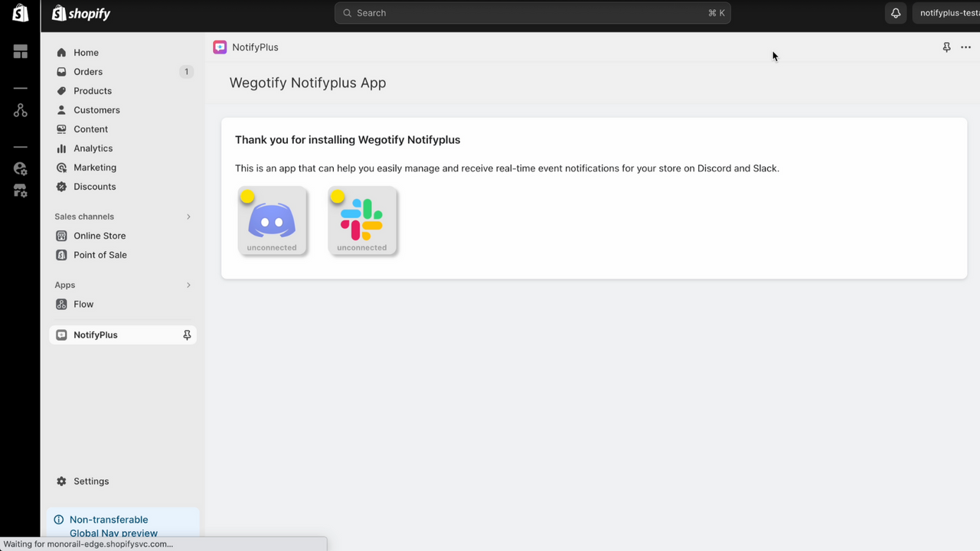Screen dimensions: 980x551
Task: Click the NotifyPlus icon in sidebar
Action: tap(61, 335)
